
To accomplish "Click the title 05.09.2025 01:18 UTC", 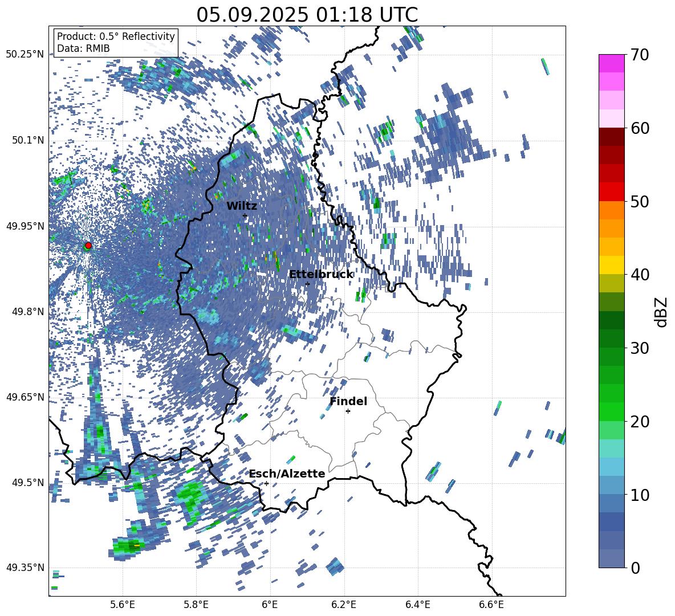I will point(307,15).
